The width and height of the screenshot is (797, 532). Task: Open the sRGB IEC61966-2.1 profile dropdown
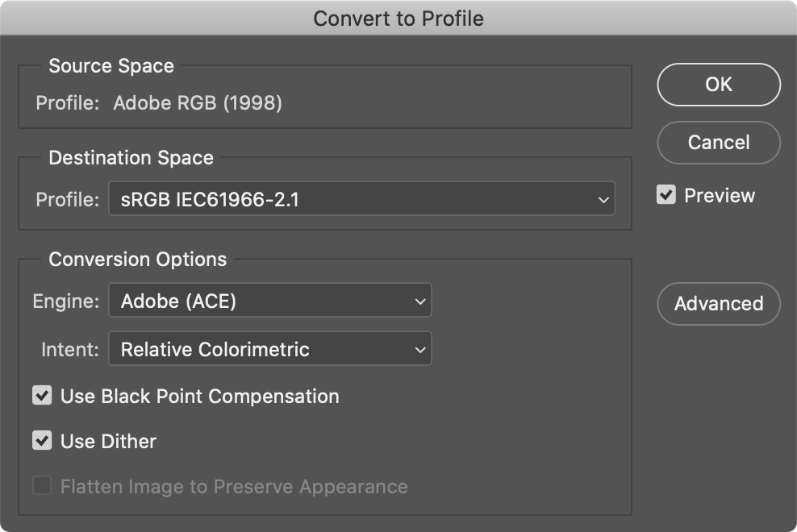[361, 199]
